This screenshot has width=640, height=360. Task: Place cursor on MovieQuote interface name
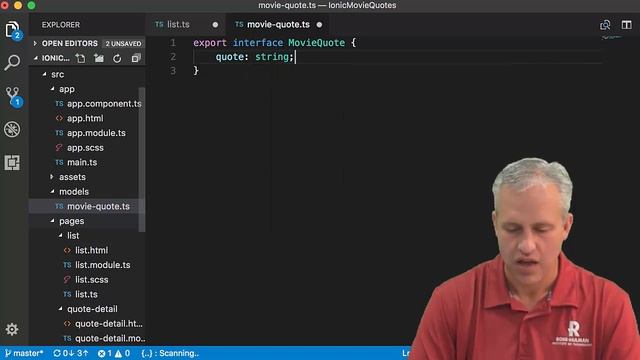pos(316,42)
